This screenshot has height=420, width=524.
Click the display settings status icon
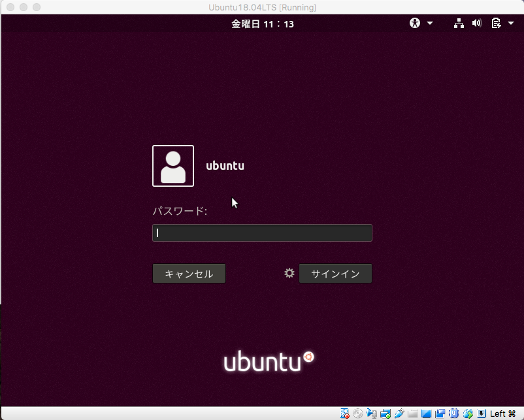pos(426,413)
